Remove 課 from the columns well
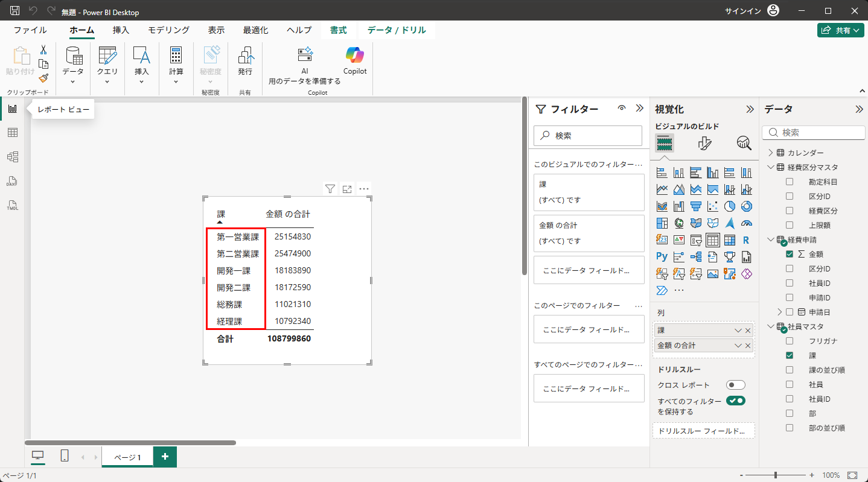868x482 pixels. click(748, 331)
